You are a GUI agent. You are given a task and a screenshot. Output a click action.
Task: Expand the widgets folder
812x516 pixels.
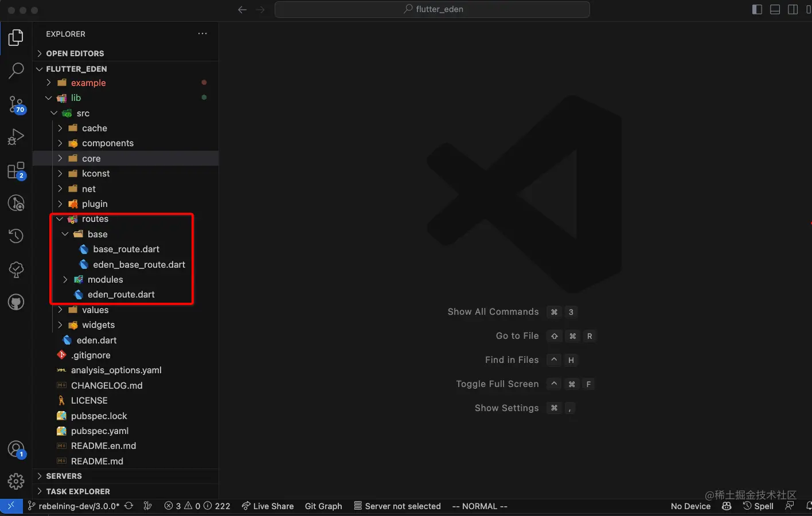click(126, 325)
